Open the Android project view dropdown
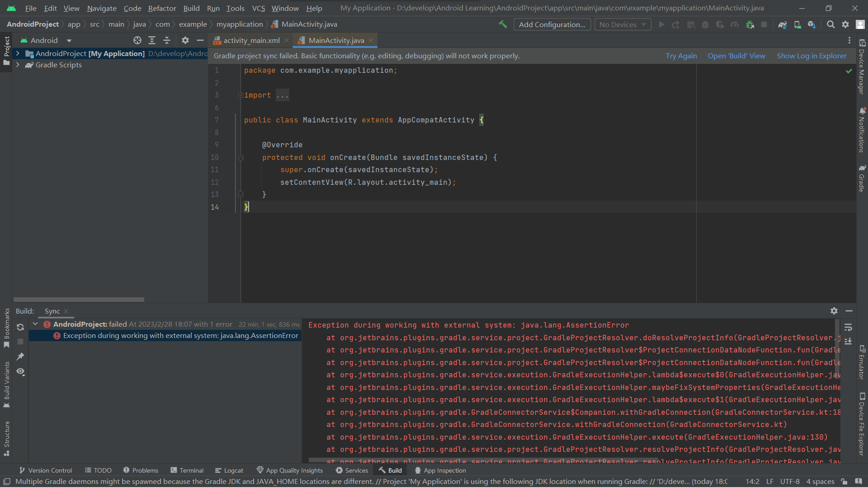 point(69,41)
